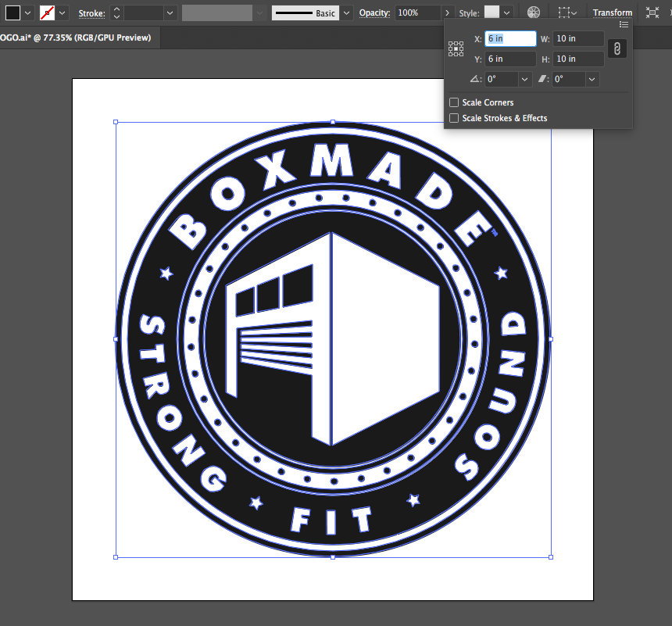Image resolution: width=672 pixels, height=626 pixels.
Task: Click the W width field
Action: click(x=578, y=38)
